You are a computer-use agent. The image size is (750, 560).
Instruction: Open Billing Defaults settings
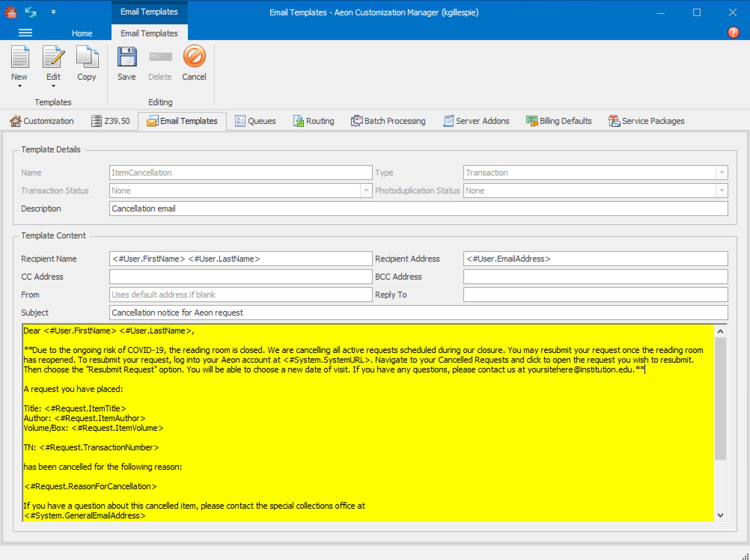[559, 121]
